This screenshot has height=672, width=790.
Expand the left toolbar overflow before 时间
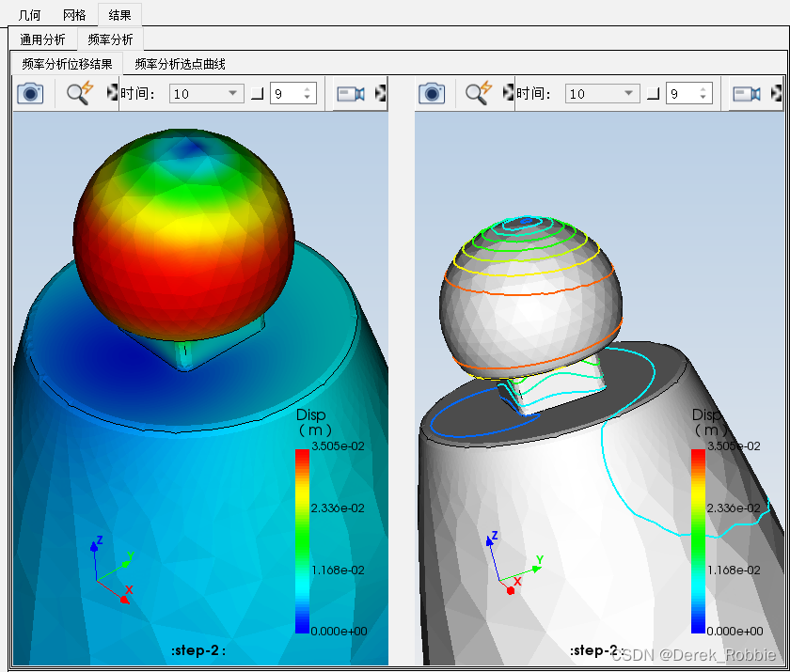[112, 93]
